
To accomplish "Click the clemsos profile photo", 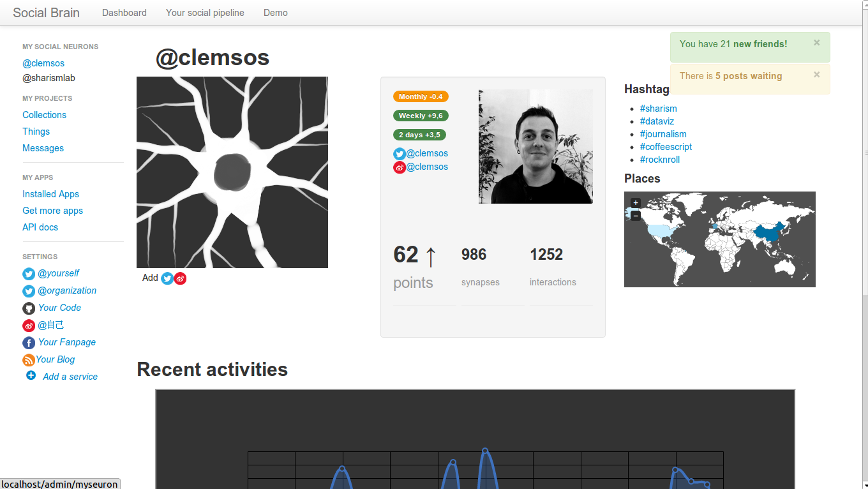I will tap(535, 146).
